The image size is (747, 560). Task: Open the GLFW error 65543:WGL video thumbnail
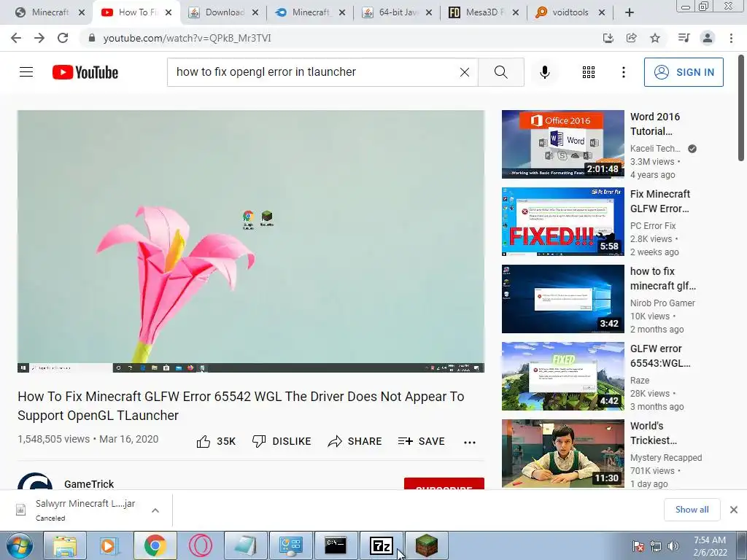(562, 376)
